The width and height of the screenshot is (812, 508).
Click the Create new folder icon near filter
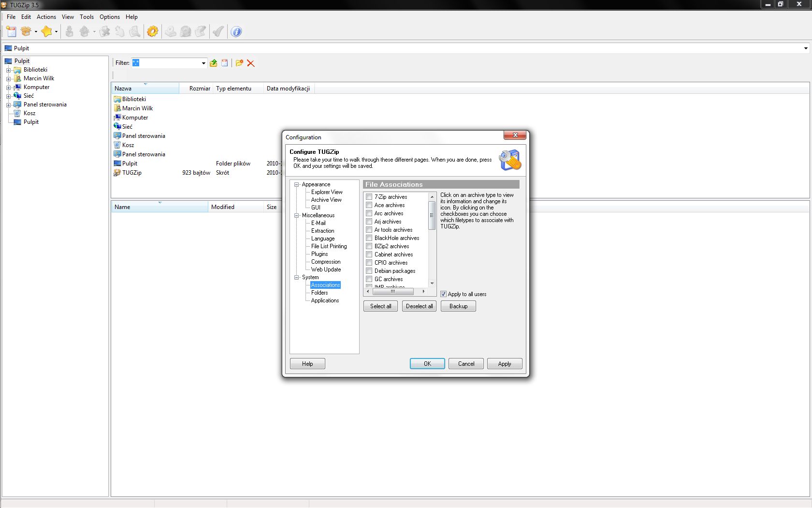pyautogui.click(x=239, y=63)
